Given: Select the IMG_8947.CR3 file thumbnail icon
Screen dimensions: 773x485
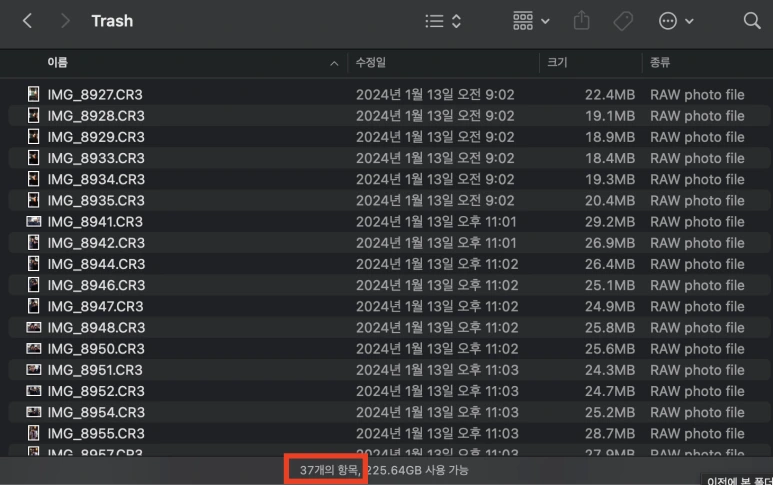Looking at the screenshot, I should (x=34, y=306).
